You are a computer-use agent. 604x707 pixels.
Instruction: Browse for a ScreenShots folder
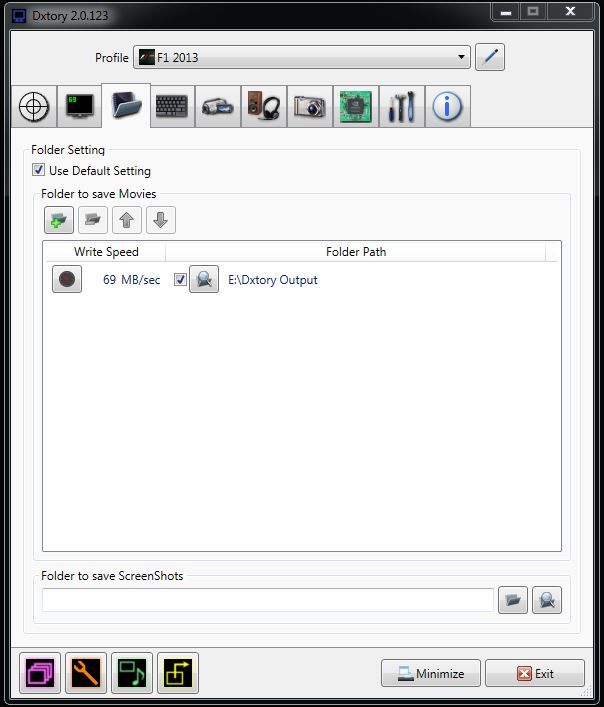[512, 600]
